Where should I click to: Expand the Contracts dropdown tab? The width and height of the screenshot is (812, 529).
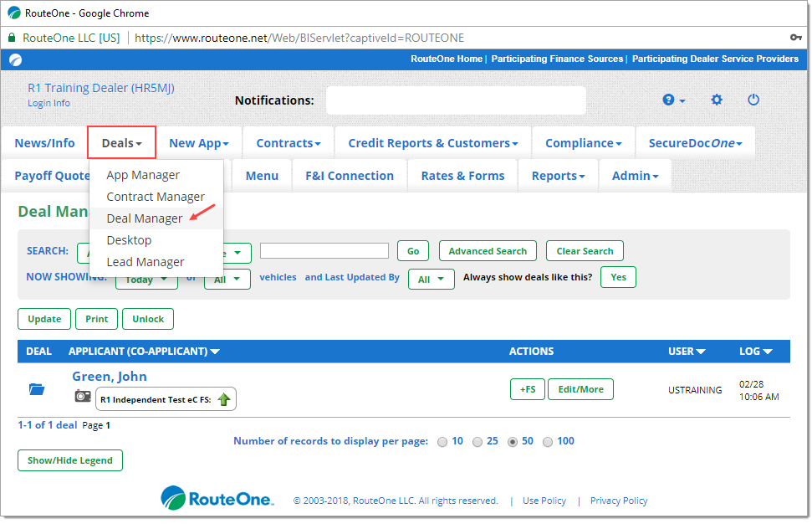[289, 143]
